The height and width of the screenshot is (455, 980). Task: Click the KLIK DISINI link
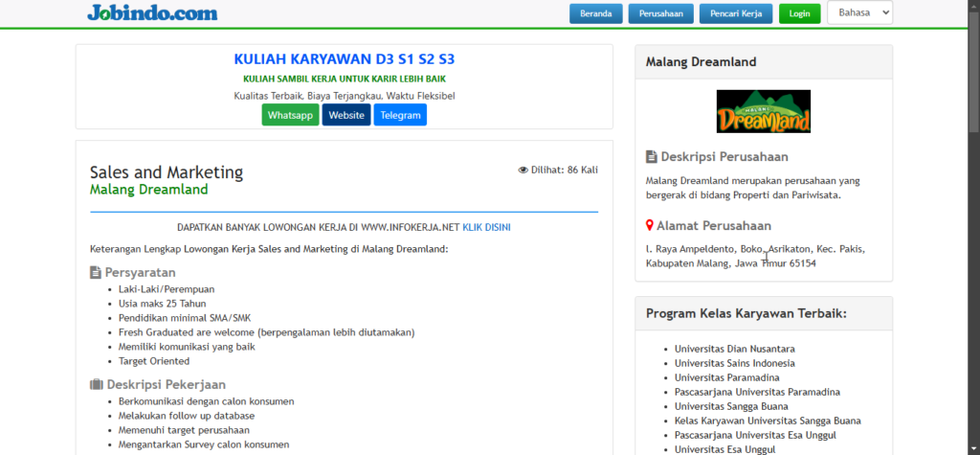(x=486, y=227)
